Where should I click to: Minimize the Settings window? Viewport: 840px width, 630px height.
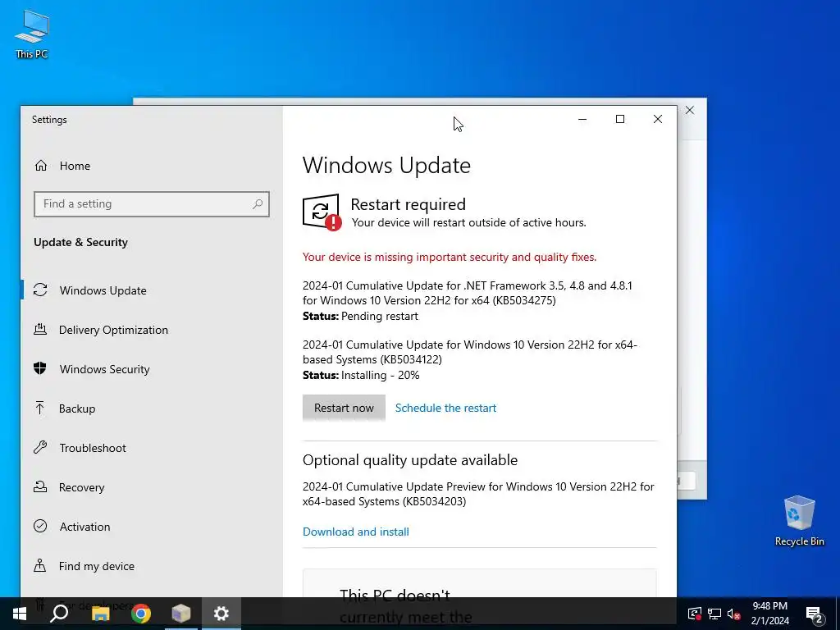(x=582, y=119)
